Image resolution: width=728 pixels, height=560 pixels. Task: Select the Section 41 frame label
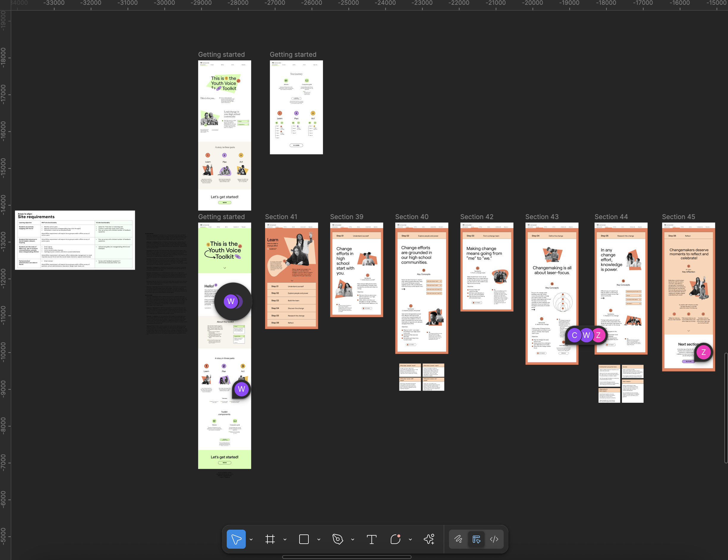pyautogui.click(x=281, y=217)
